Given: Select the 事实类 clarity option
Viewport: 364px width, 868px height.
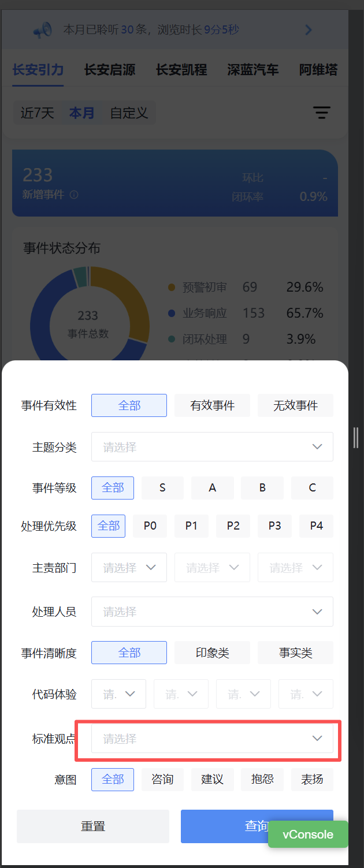Looking at the screenshot, I should 295,653.
